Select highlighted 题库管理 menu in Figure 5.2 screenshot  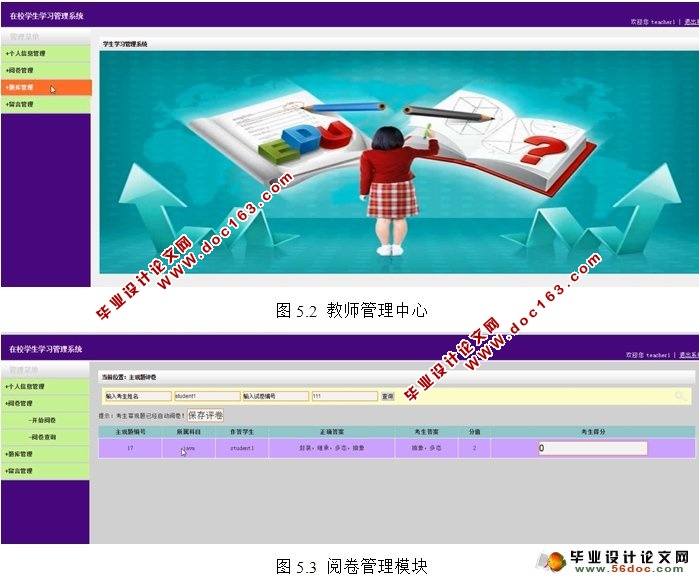point(46,87)
